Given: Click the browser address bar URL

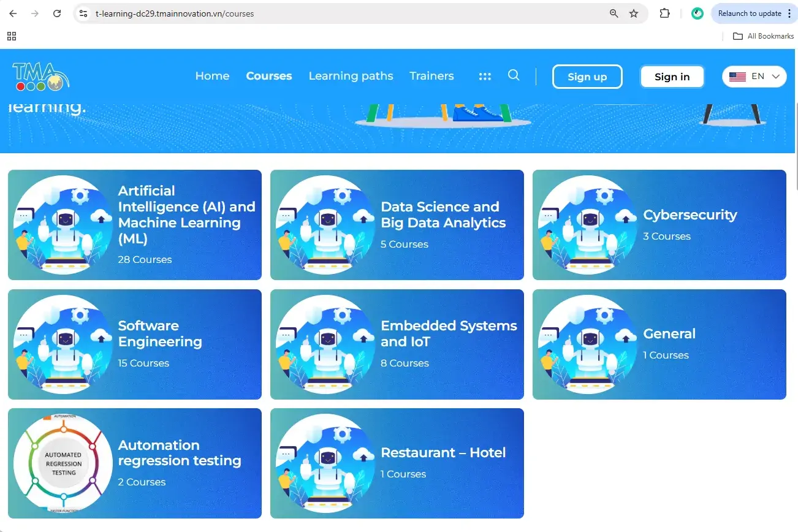Looking at the screenshot, I should (x=175, y=13).
